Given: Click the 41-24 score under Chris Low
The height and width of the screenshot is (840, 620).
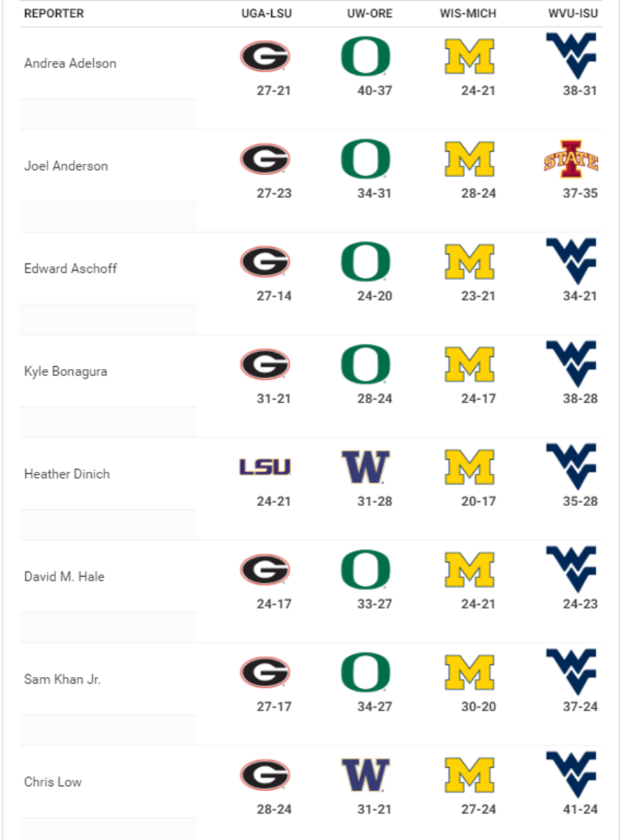Looking at the screenshot, I should coord(580,809).
